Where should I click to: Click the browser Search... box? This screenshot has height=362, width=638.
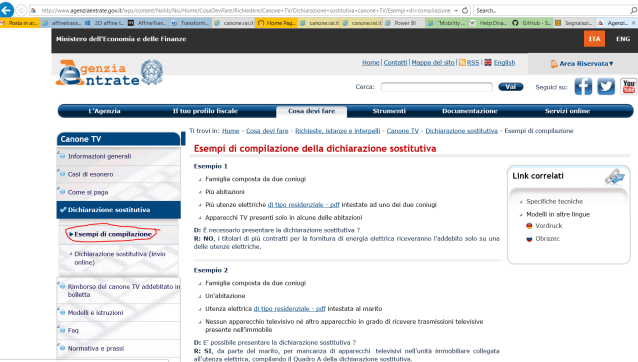[x=551, y=11]
